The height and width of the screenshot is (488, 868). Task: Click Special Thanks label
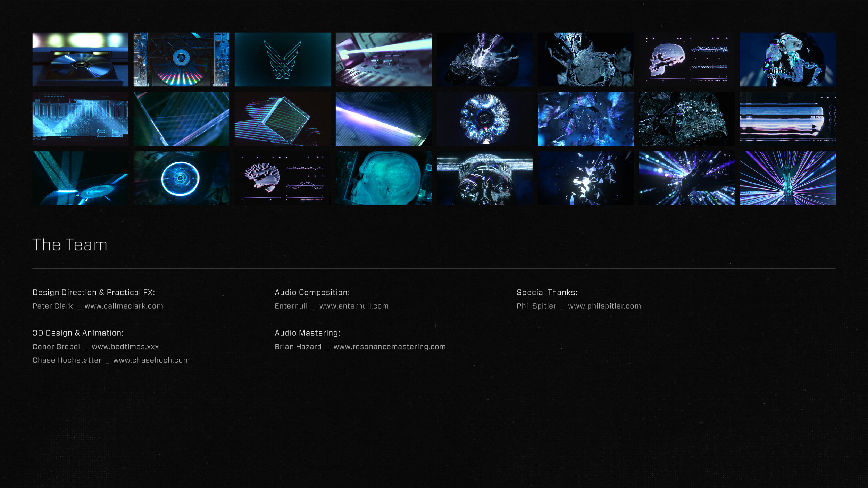(x=547, y=292)
